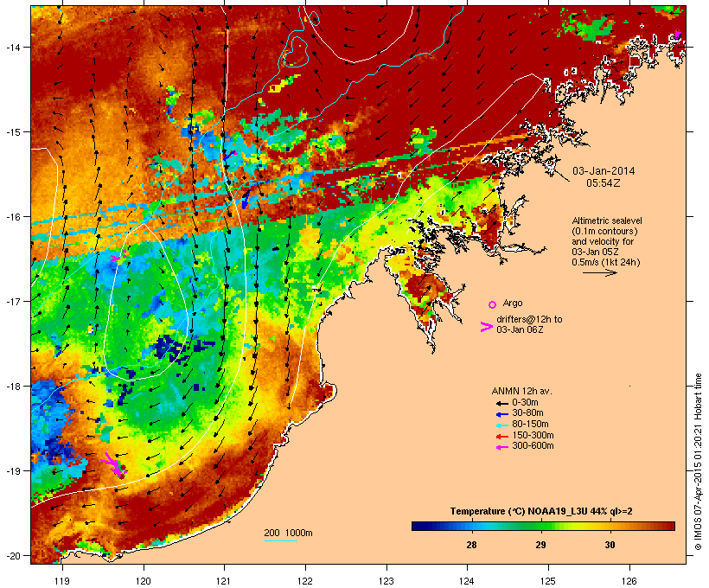Image resolution: width=709 pixels, height=588 pixels.
Task: Click the 0.5m/s velocity scale arrow
Action: (599, 272)
